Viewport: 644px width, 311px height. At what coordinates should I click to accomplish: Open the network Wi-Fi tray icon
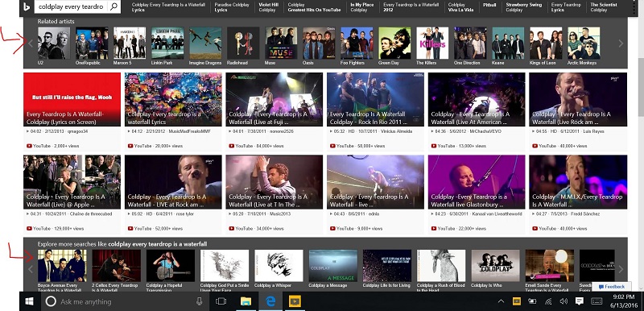click(548, 301)
